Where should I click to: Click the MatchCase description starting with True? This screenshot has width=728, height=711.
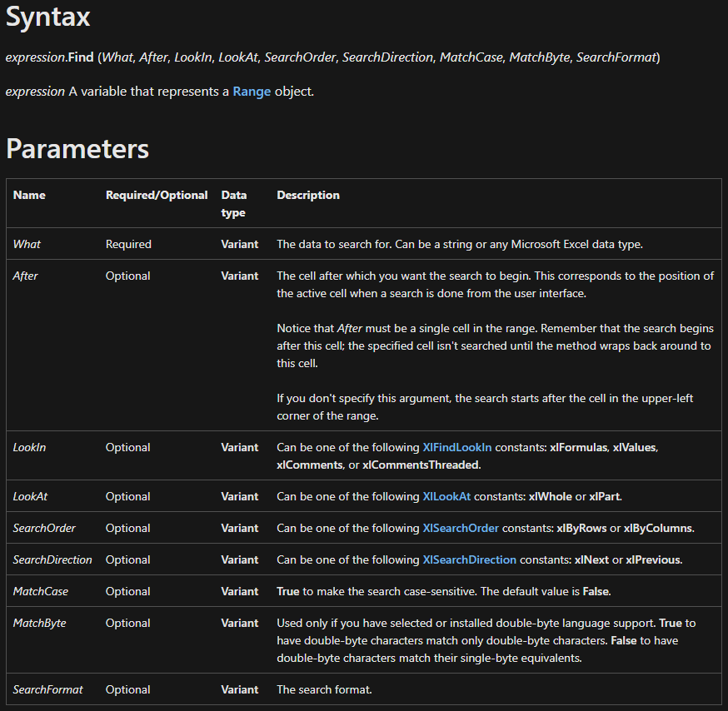click(x=443, y=591)
